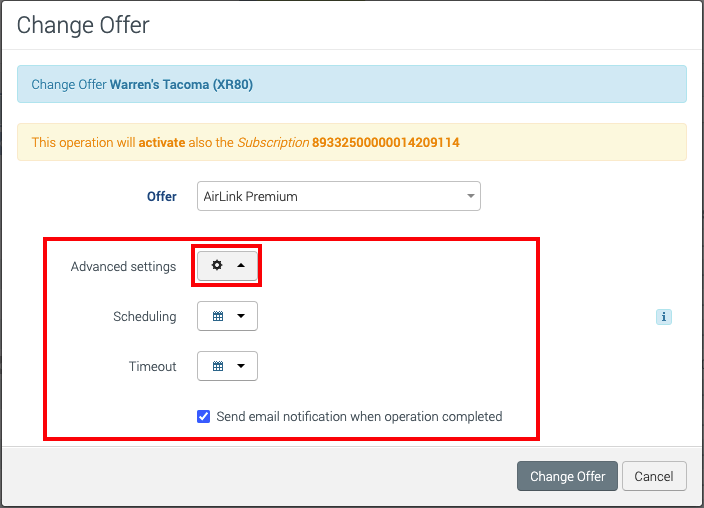The height and width of the screenshot is (508, 704).
Task: Click the Scheduling calendar icon
Action: click(x=218, y=316)
